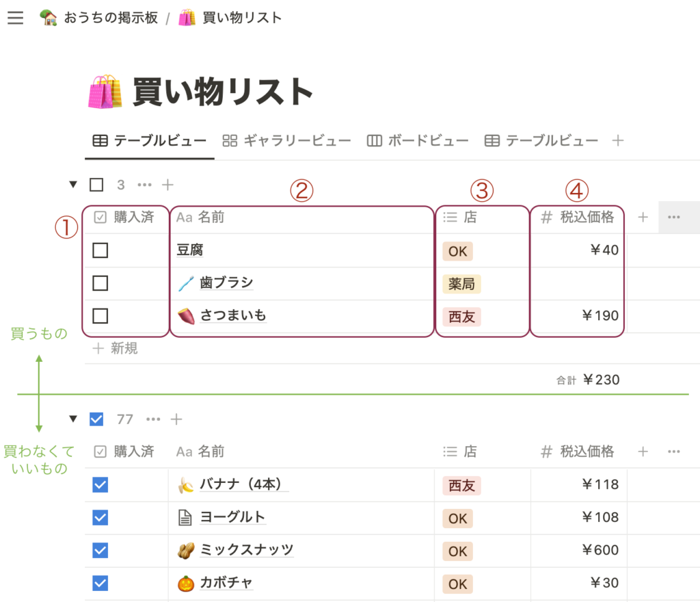
Task: Open the three-dot options in top table header
Action: pyautogui.click(x=674, y=218)
